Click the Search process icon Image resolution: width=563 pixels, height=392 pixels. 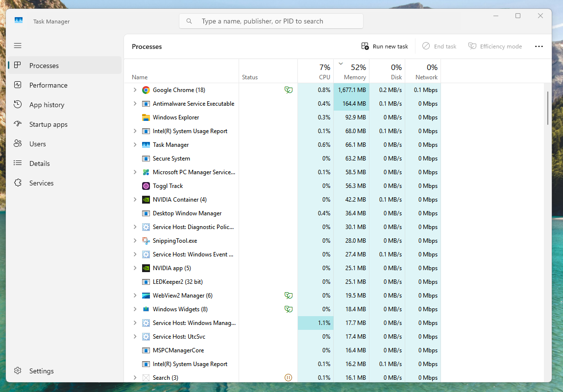click(x=146, y=378)
